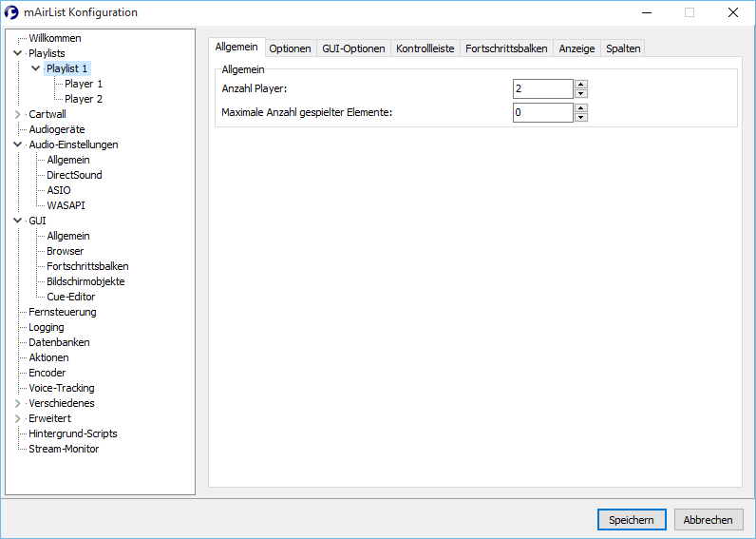Collapse the Audio-Einstellungen node

18,144
